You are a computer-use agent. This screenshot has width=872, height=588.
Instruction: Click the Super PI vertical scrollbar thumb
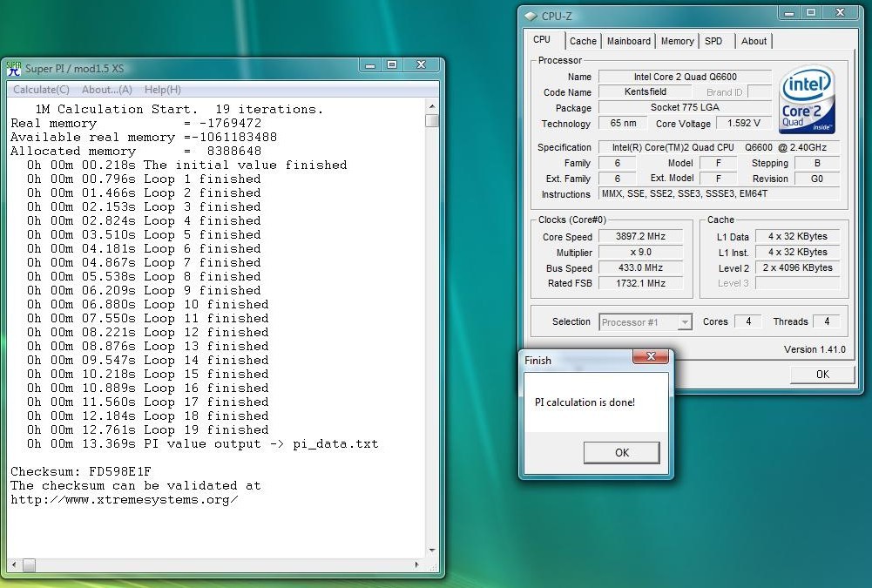(x=432, y=121)
